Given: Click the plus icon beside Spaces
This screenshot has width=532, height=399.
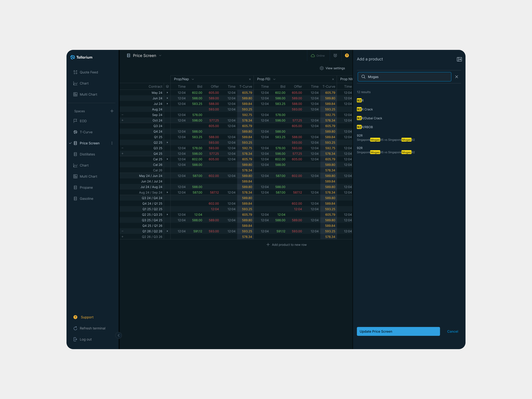Looking at the screenshot, I should 112,111.
